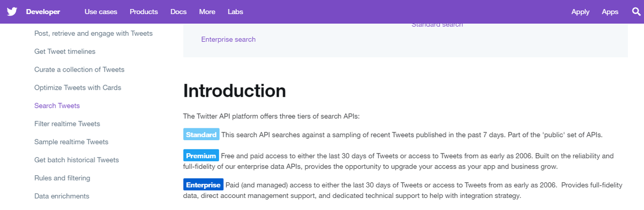Click the blue Premium badge
The image size is (644, 210).
(x=201, y=156)
